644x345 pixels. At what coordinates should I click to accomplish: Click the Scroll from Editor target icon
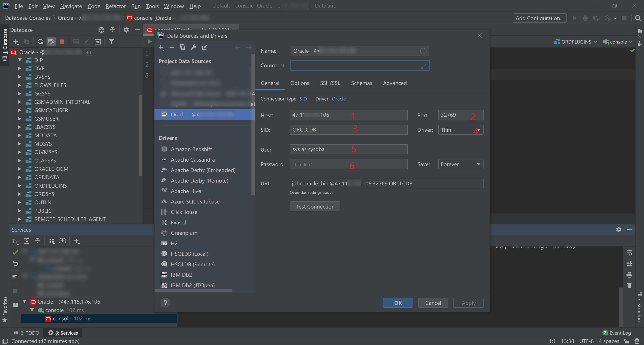coord(101,30)
